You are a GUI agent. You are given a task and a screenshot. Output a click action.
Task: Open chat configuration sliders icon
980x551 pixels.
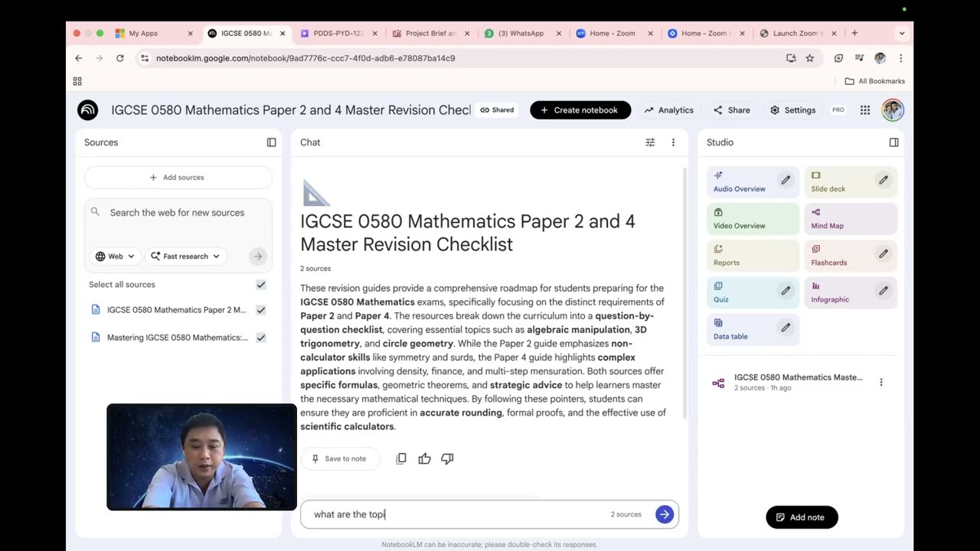point(650,142)
